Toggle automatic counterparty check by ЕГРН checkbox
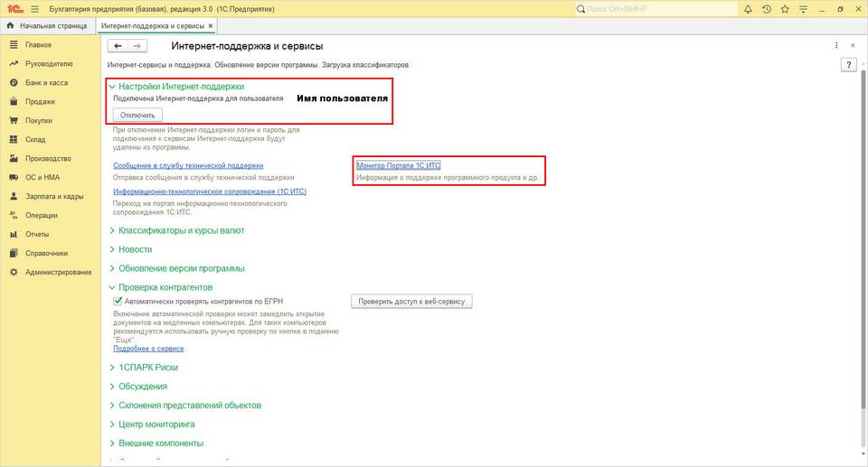 click(x=118, y=301)
